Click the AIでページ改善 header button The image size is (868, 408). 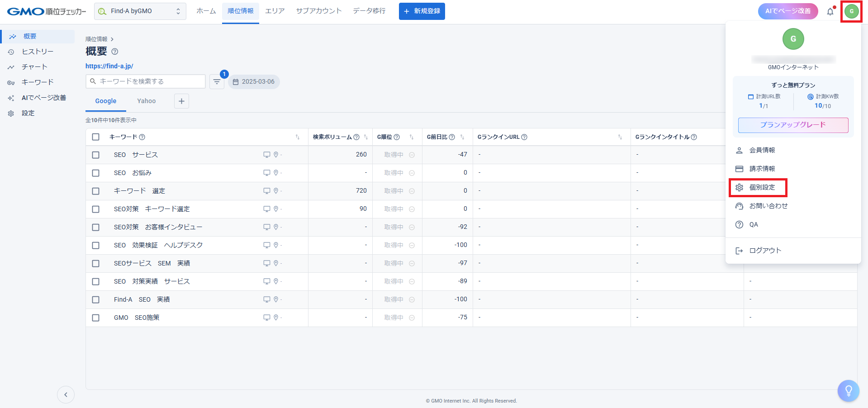point(788,11)
